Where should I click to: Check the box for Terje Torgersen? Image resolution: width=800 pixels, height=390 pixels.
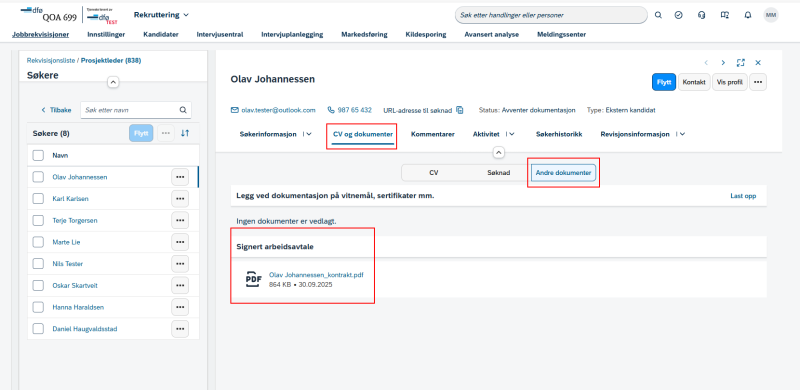38,221
